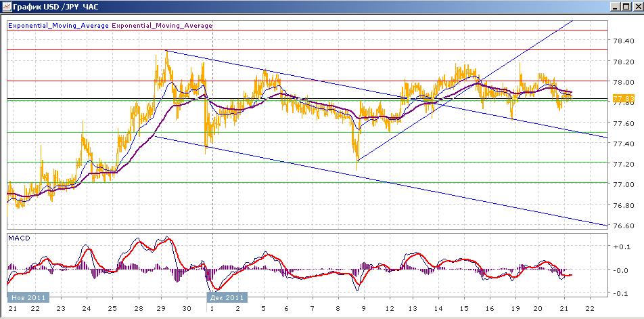Click date label 28 on time axis
The image size is (644, 319).
[139, 309]
